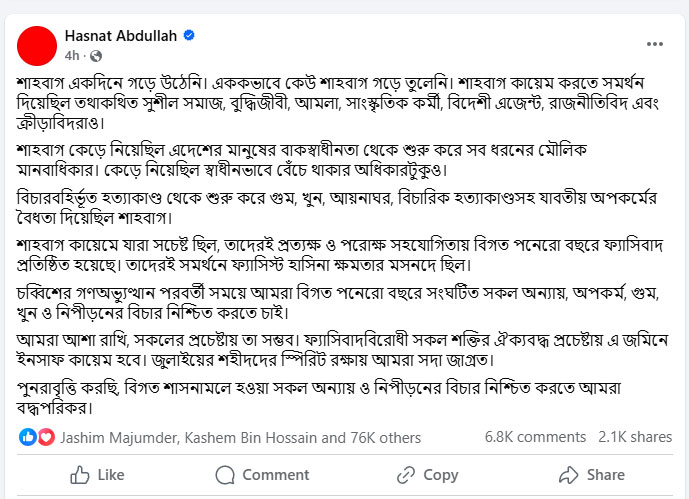Screen dimensions: 689x499
Task: Click the blue verified badge icon
Action: pos(189,35)
